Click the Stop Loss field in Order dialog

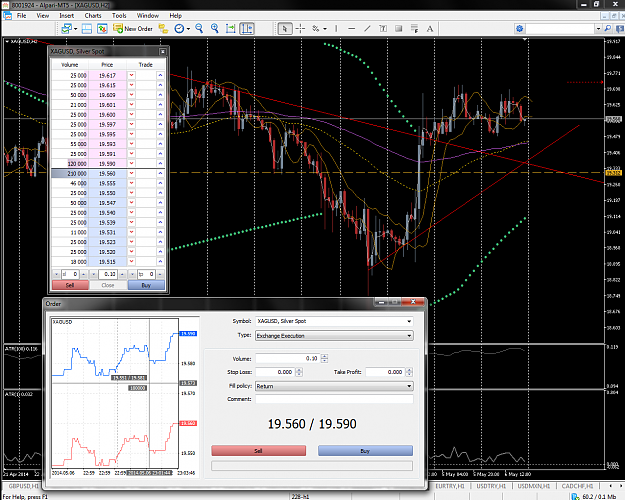coord(275,372)
